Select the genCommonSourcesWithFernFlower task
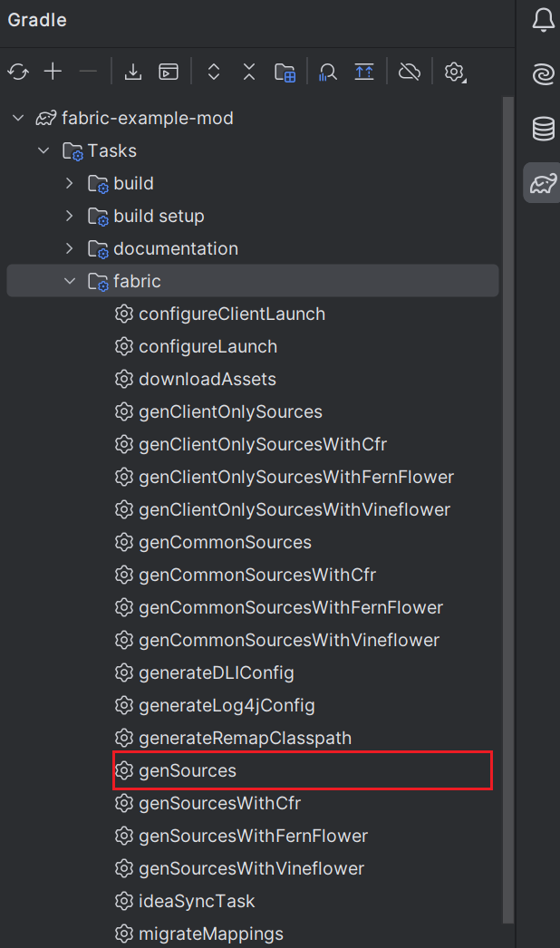The image size is (560, 948). [x=291, y=607]
